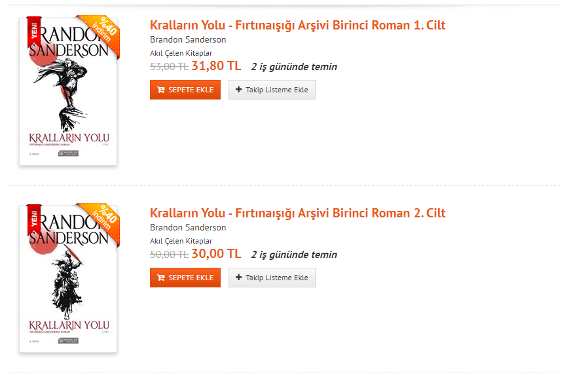Viewport: 588px width, 383px height.
Task: Open the Kralların Yolu Birinci Roman 1. Cilt title
Action: pyautogui.click(x=297, y=26)
